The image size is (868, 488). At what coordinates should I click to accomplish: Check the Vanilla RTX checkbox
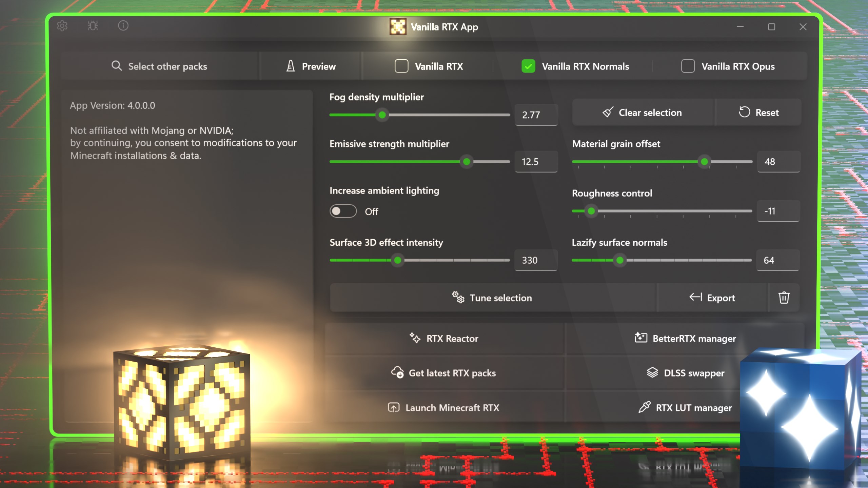coord(401,66)
